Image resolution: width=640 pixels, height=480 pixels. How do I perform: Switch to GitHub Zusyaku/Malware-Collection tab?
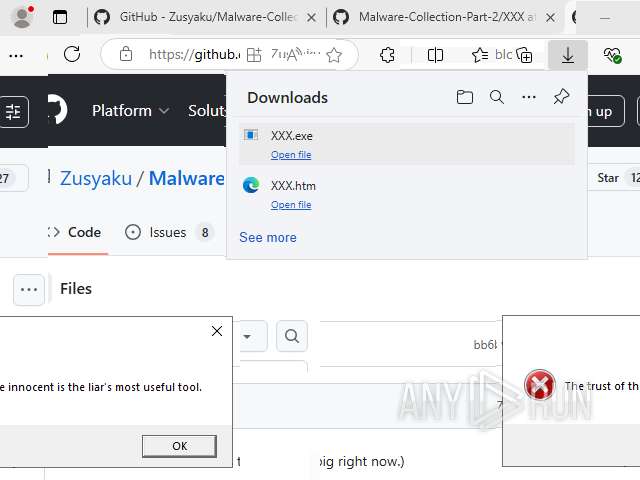coord(207,17)
